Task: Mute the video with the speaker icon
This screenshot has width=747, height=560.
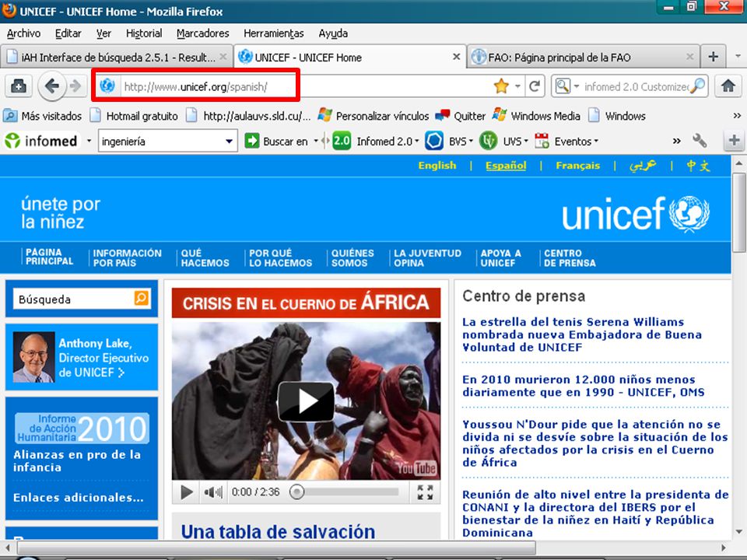Action: coord(212,492)
